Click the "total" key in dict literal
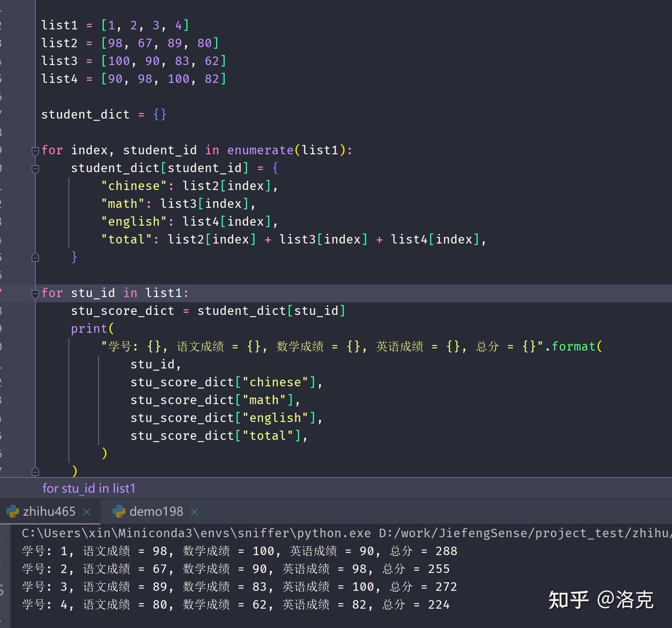This screenshot has width=672, height=628. click(x=126, y=239)
